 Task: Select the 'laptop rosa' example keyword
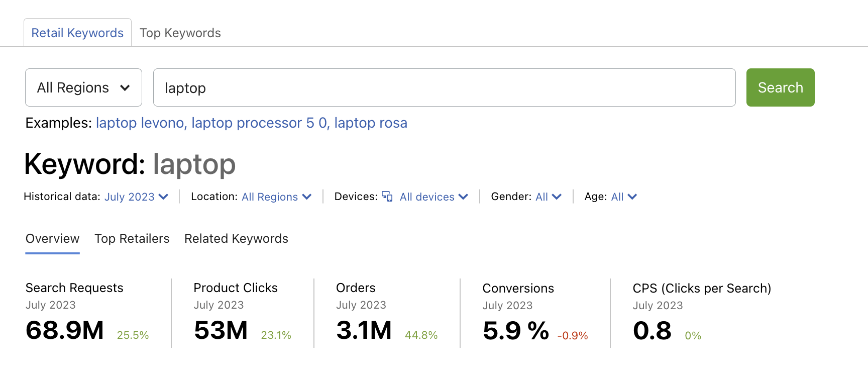[371, 123]
